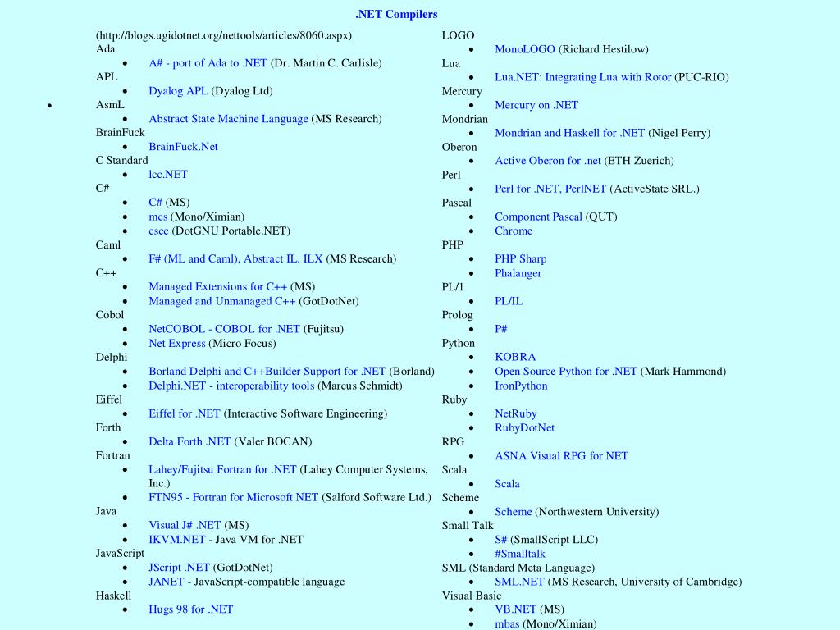Select the blogs.ugidotnet.org source URL text
840x630 pixels.
[x=224, y=35]
